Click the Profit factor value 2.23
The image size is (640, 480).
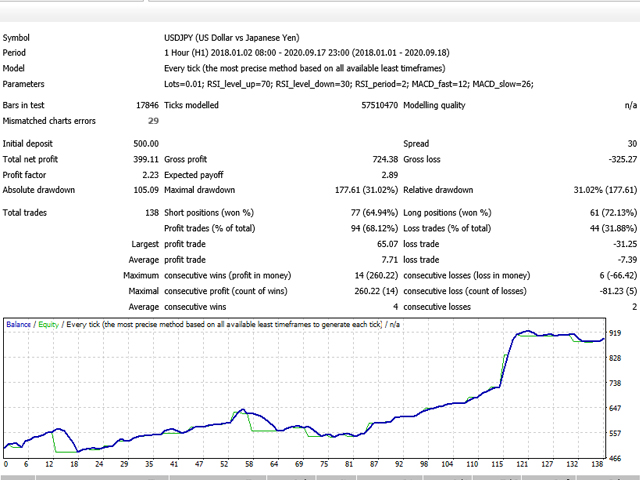click(x=149, y=175)
